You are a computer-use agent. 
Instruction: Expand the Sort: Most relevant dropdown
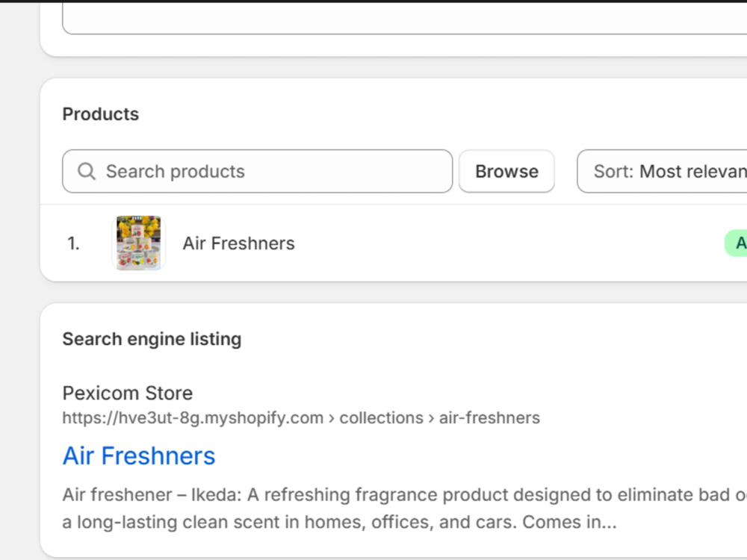[662, 172]
